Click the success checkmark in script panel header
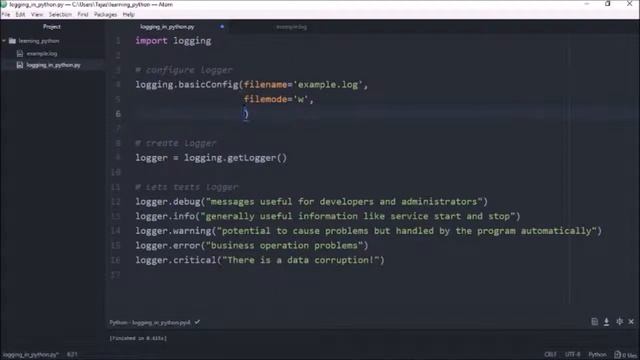 pyautogui.click(x=198, y=322)
